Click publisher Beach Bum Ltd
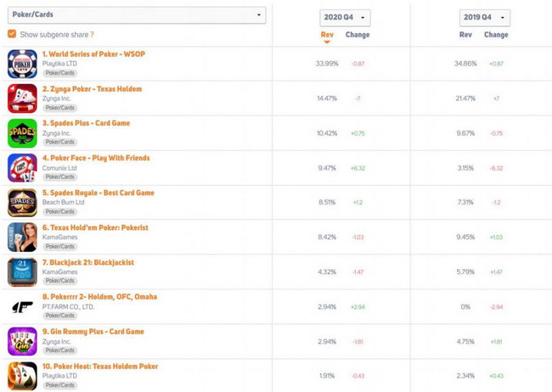Viewport: 552px width, 392px height. pyautogui.click(x=64, y=202)
